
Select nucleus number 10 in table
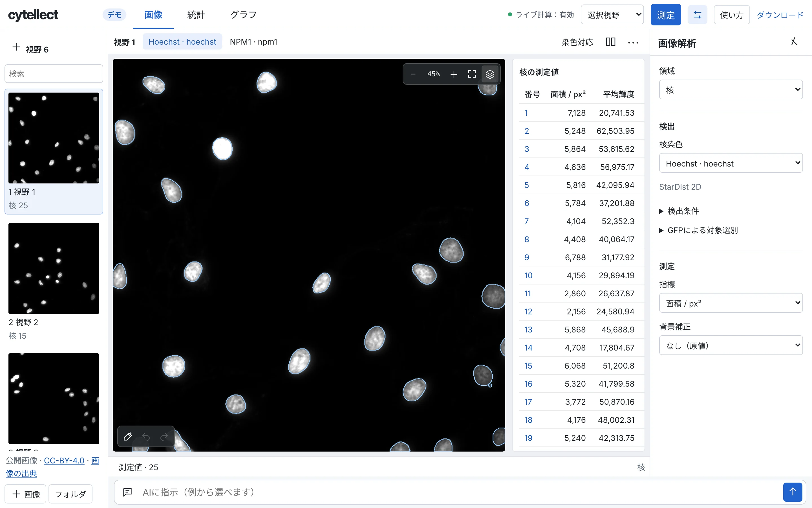coord(528,275)
